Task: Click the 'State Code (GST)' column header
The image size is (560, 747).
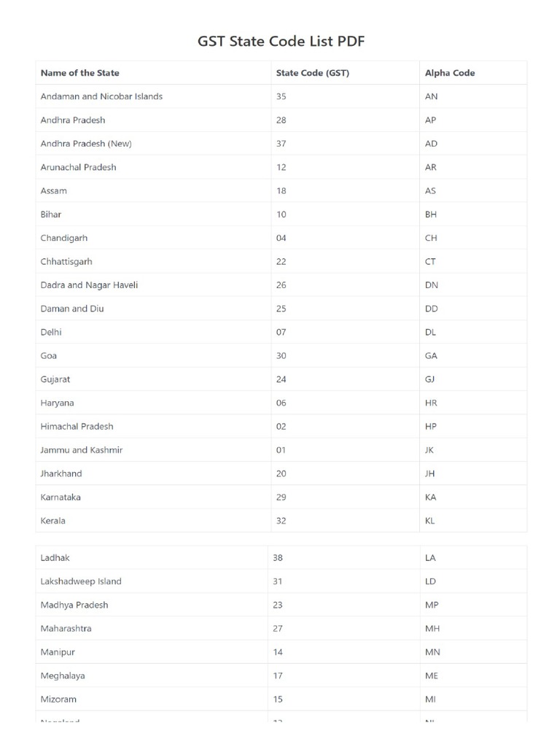Action: (312, 73)
